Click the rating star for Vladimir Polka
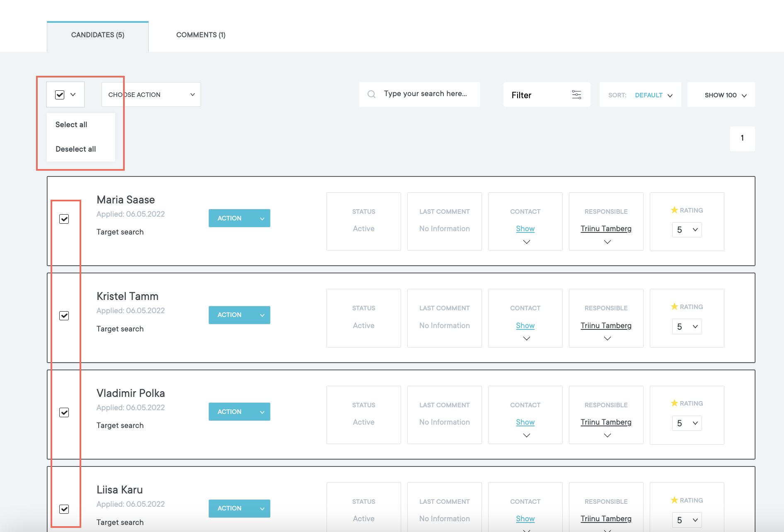The height and width of the screenshot is (532, 784). pyautogui.click(x=674, y=403)
